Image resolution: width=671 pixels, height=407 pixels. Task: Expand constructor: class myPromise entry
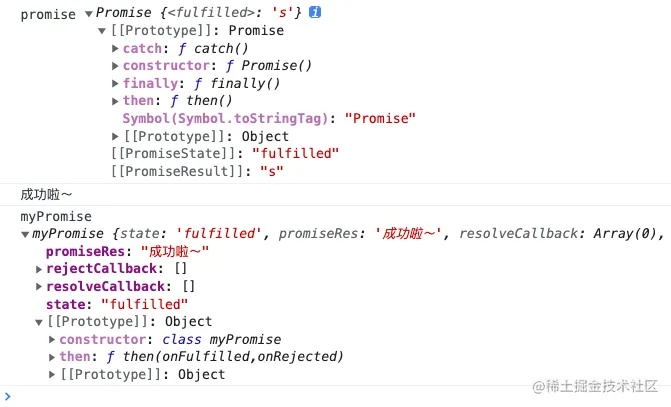click(x=52, y=339)
